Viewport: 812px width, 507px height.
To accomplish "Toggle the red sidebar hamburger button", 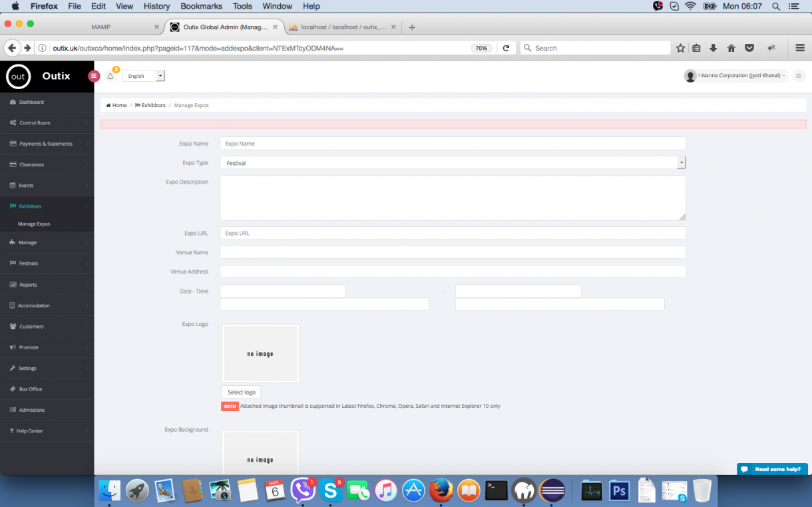I will (x=94, y=76).
